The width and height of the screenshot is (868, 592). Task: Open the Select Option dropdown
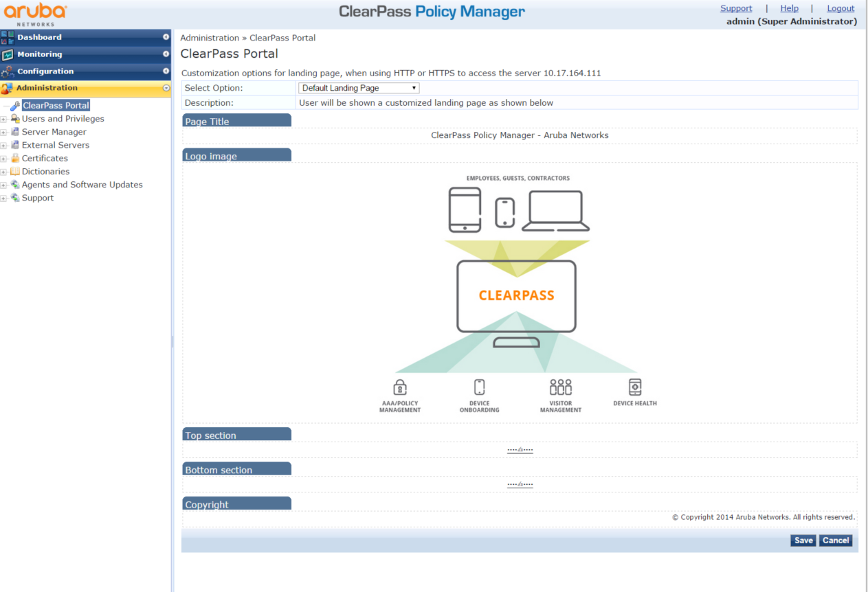click(359, 88)
